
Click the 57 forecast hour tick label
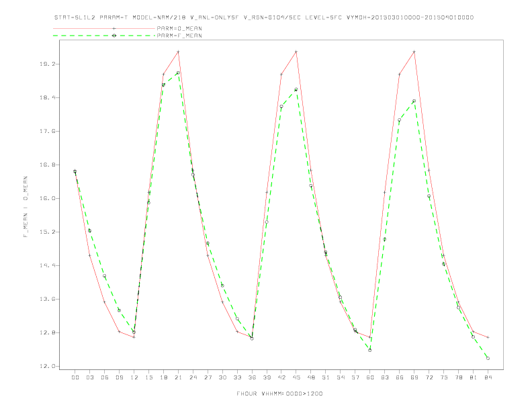355,377
